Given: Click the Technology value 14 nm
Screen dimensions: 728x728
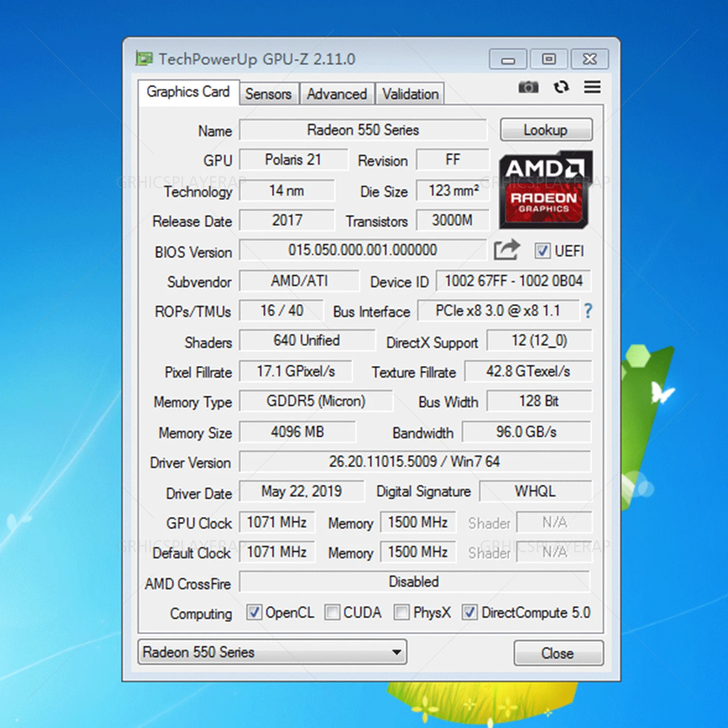Looking at the screenshot, I should click(x=287, y=190).
